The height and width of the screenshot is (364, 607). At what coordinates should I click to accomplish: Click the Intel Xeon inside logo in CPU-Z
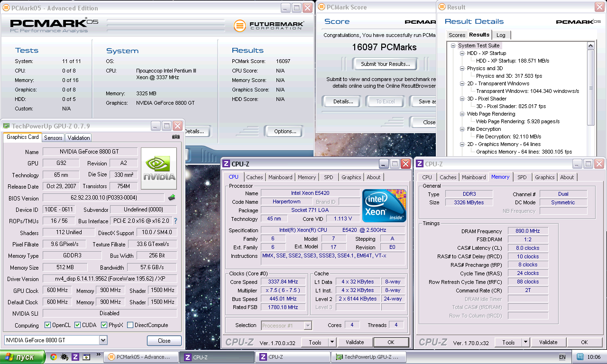pos(384,206)
